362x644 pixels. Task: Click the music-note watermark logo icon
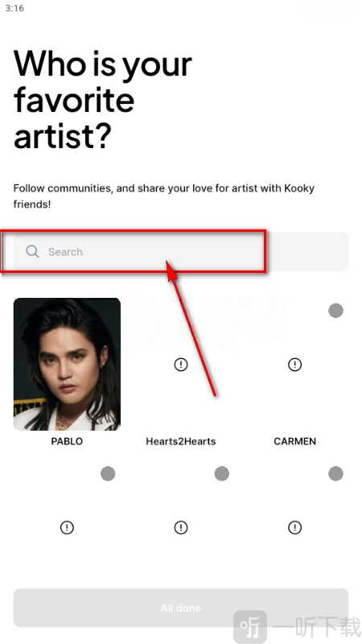tap(250, 626)
